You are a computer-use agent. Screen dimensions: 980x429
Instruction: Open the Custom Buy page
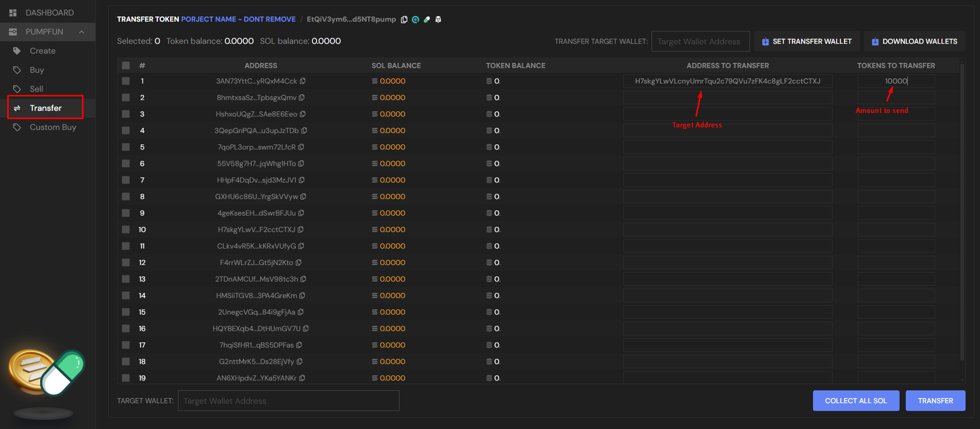pyautogui.click(x=53, y=127)
